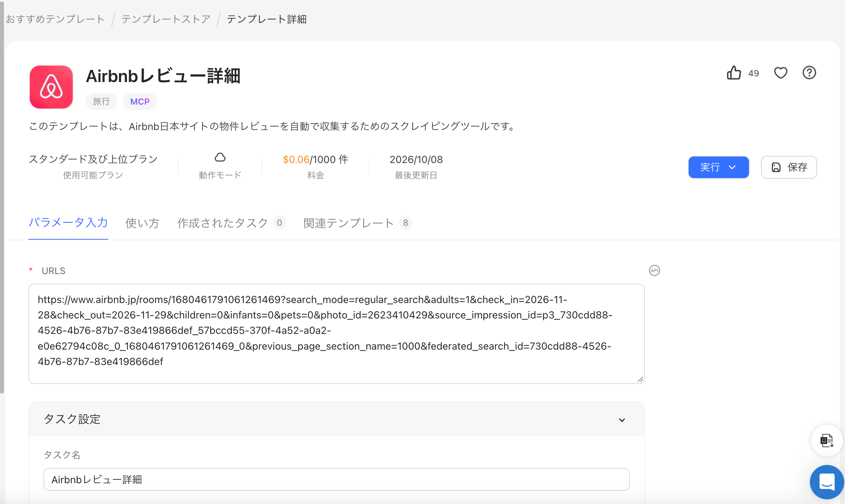
Task: Click the 旅行 category tag
Action: click(x=101, y=102)
